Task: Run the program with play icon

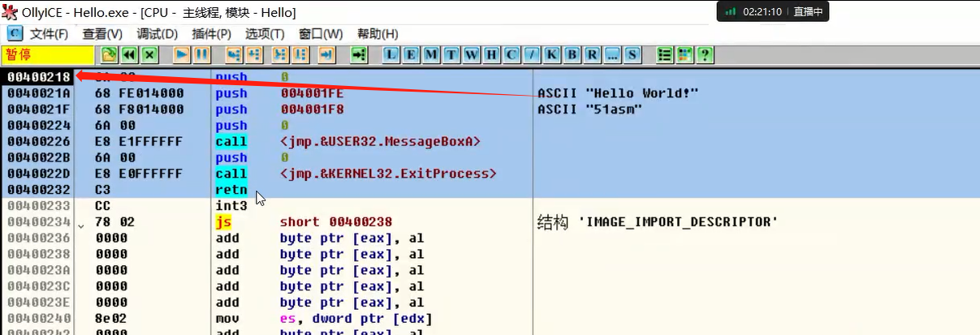Action: [x=182, y=54]
